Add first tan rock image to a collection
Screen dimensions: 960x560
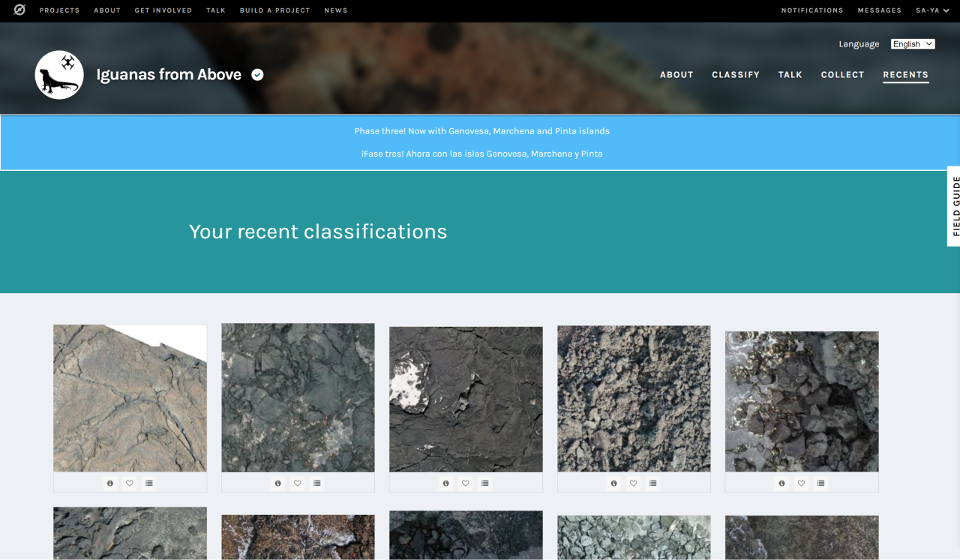(149, 484)
